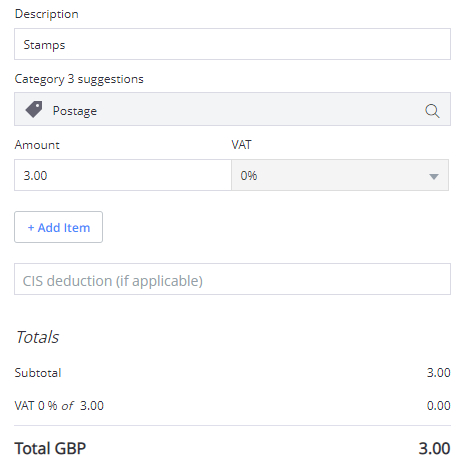Click the tag icon beside Postage
The height and width of the screenshot is (469, 464).
34,109
